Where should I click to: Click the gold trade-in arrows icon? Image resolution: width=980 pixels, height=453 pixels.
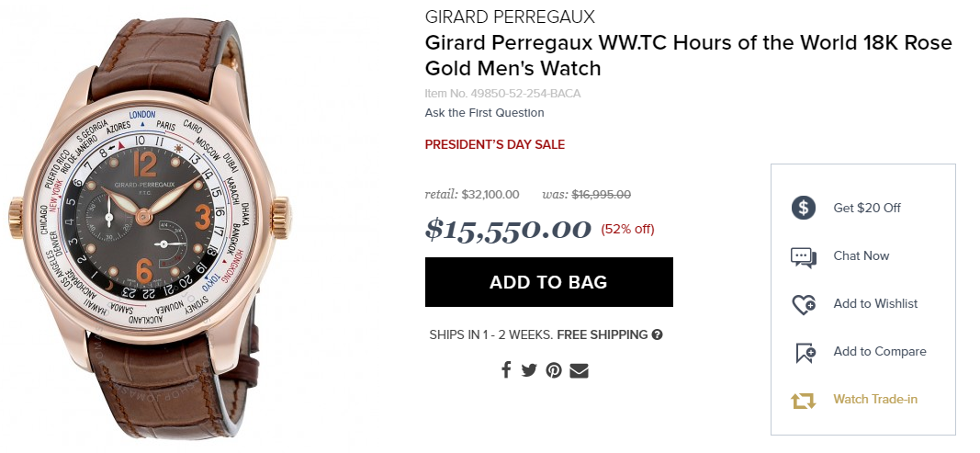coord(804,401)
